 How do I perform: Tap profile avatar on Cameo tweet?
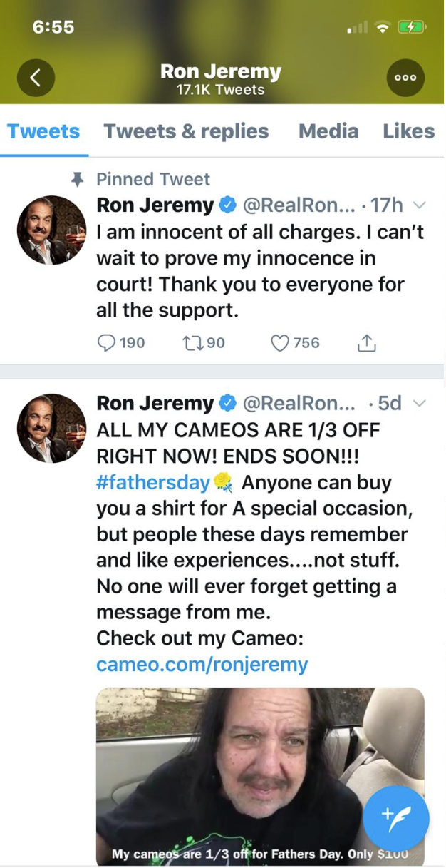click(51, 428)
